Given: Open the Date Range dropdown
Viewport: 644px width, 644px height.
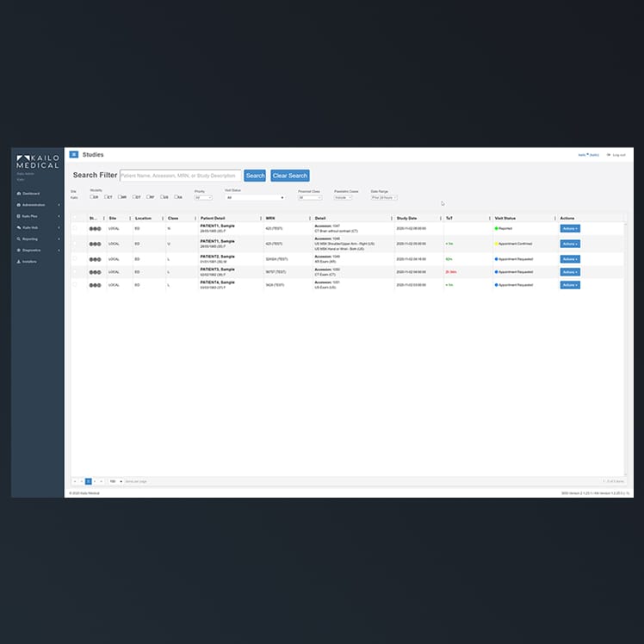Looking at the screenshot, I should coord(384,197).
